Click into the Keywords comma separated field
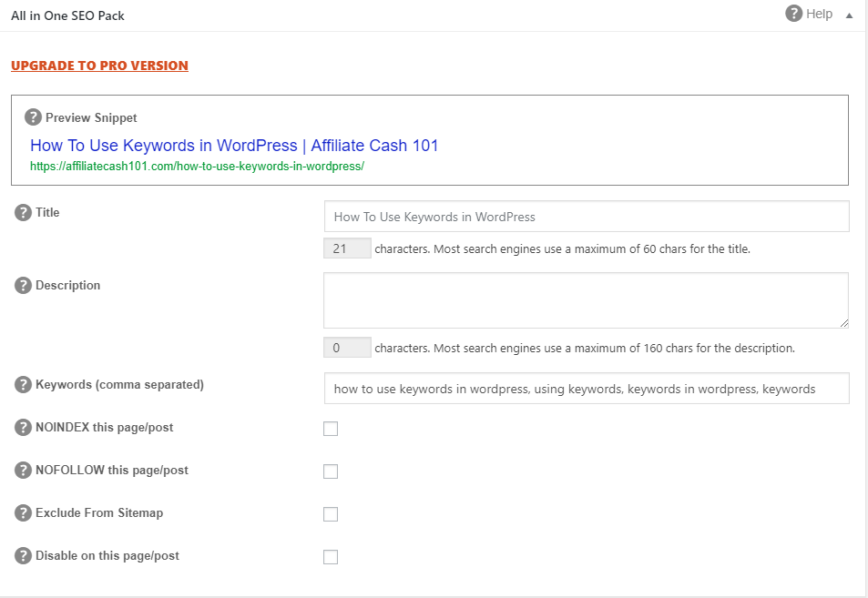Viewport: 868px width, 598px height. click(587, 389)
